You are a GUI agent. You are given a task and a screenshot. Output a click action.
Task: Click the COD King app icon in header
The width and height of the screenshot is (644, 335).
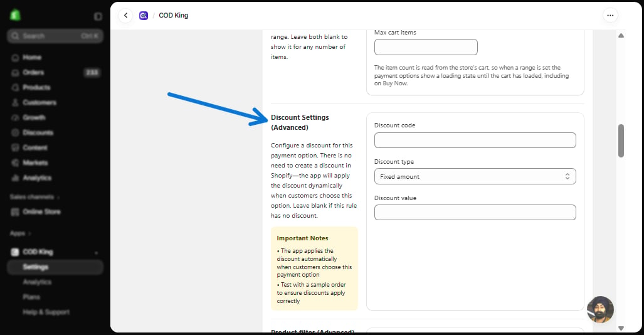pyautogui.click(x=144, y=16)
